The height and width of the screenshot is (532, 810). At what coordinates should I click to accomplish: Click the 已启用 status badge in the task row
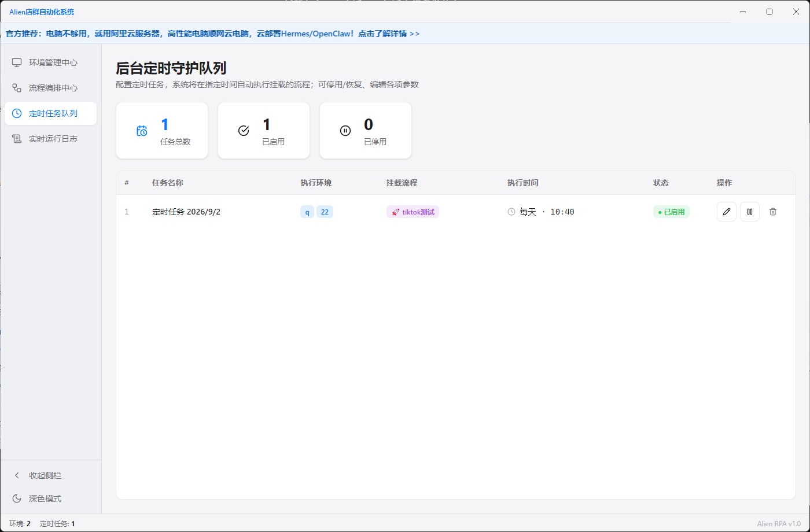click(671, 212)
